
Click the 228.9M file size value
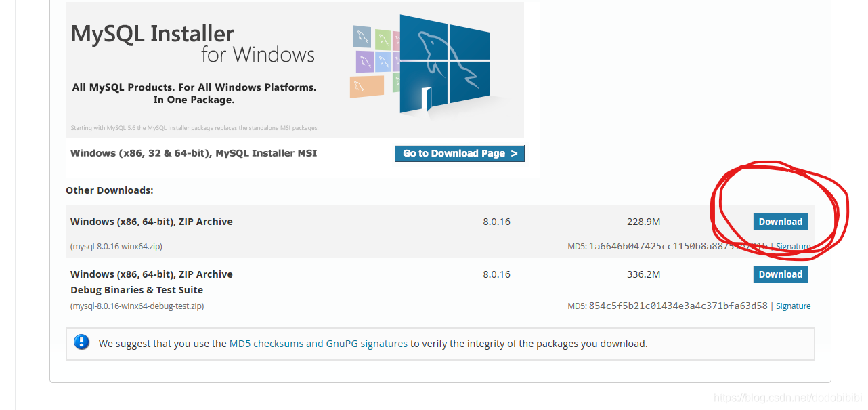pos(643,222)
